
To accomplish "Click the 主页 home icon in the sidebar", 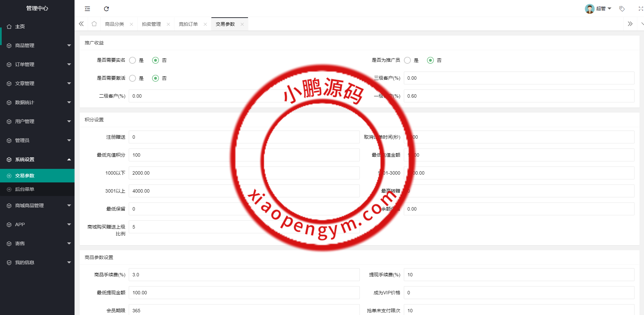I will point(9,26).
